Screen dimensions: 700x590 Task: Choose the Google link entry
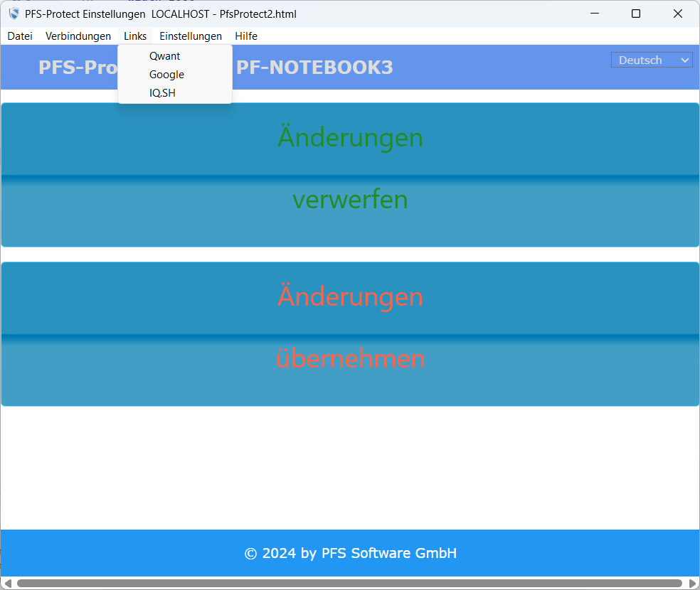(166, 75)
